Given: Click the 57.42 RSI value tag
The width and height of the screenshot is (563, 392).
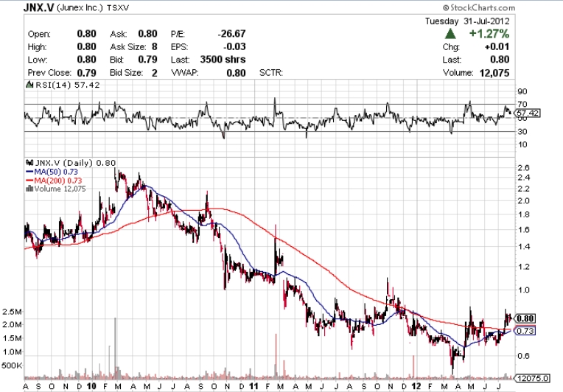Looking at the screenshot, I should [x=528, y=113].
